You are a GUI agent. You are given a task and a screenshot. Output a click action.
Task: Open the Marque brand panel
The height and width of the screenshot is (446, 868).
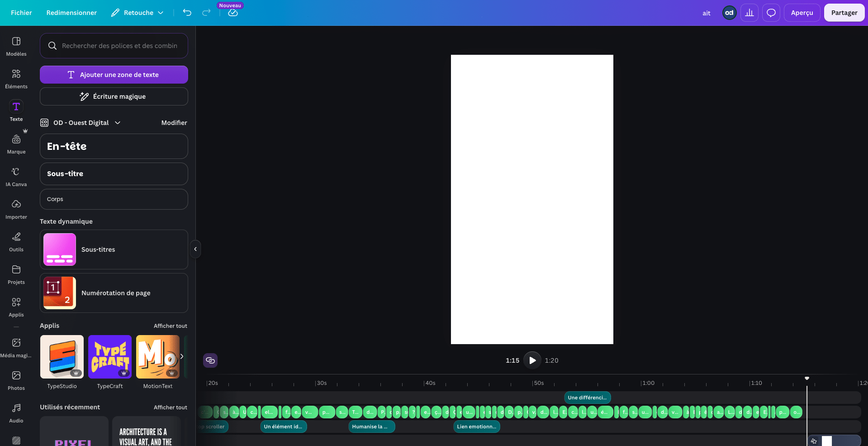[16, 144]
